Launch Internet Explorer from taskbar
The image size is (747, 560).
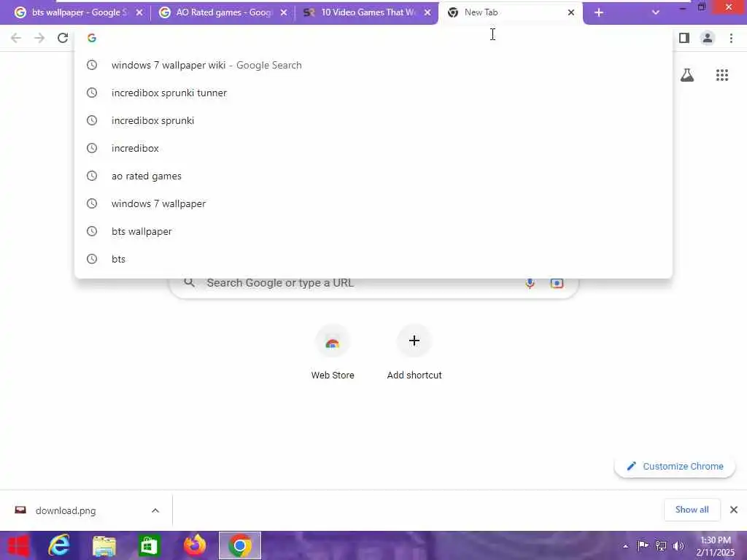[x=59, y=545]
